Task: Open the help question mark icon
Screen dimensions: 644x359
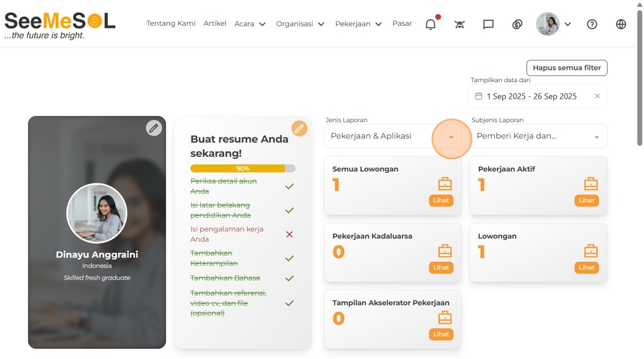Action: coord(592,24)
